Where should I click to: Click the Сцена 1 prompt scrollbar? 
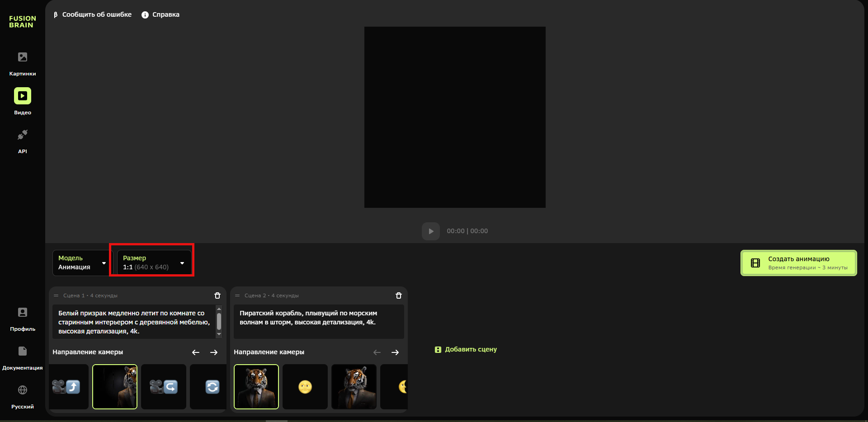click(x=219, y=322)
